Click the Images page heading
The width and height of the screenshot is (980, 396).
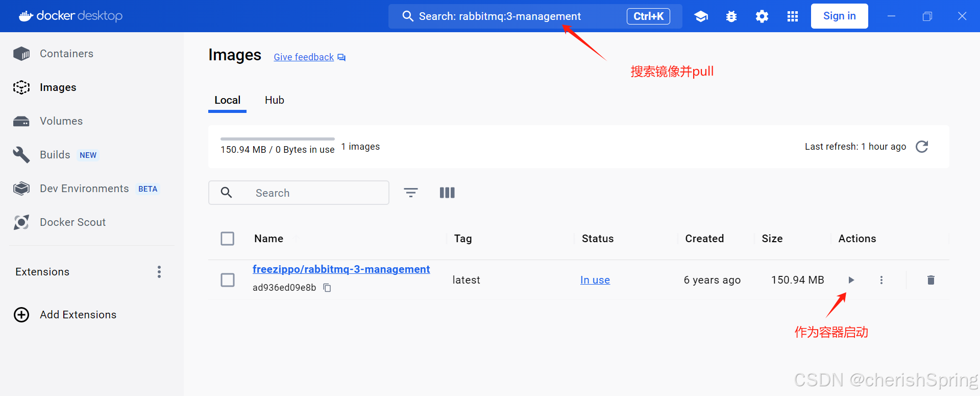pos(235,55)
